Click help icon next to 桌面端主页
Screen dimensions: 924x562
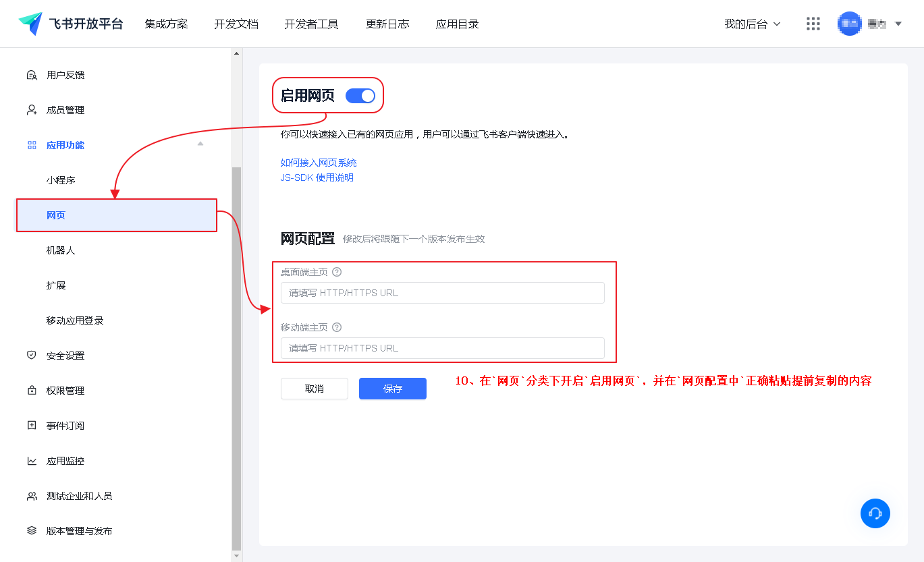coord(337,272)
